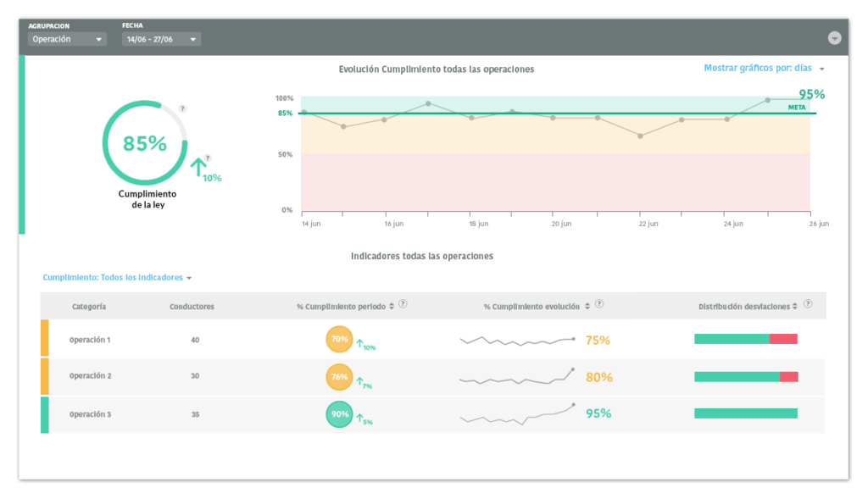Sort by Distribución desviaciones arrows
This screenshot has height=499, width=868.
(795, 306)
